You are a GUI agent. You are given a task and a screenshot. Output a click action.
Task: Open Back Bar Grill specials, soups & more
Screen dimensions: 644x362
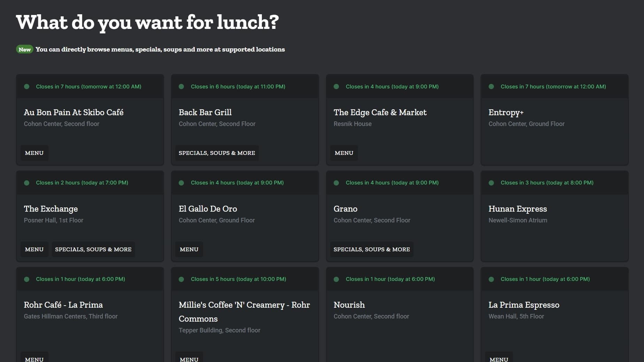point(217,153)
